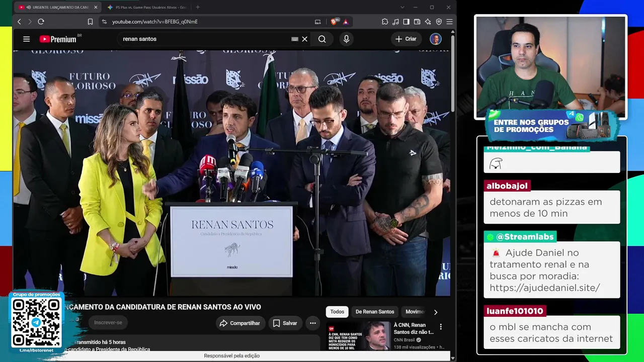Close the URGENTE: LANÇAMENTO tab
Screen dimensions: 644x362
pyautogui.click(x=95, y=8)
